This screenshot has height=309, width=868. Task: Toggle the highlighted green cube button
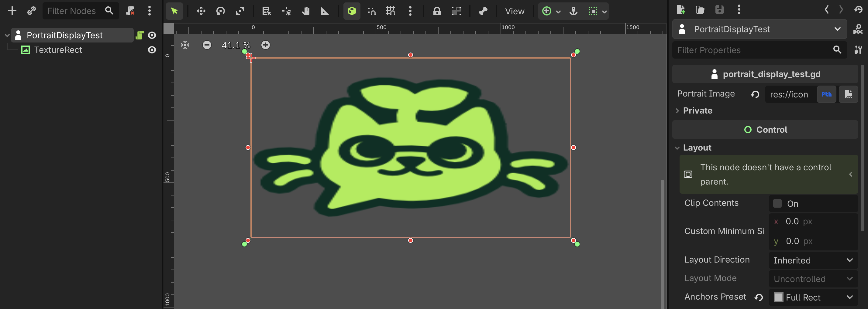[352, 11]
